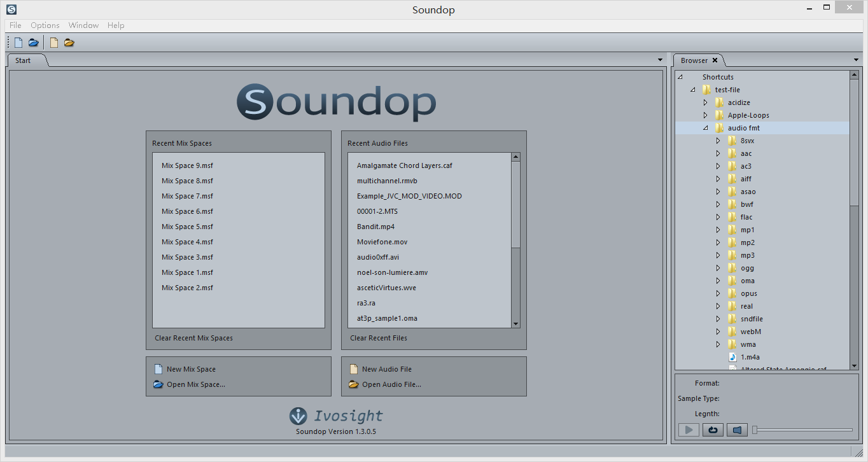Image resolution: width=868 pixels, height=462 pixels.
Task: Expand the mp3 folder node
Action: pos(718,255)
